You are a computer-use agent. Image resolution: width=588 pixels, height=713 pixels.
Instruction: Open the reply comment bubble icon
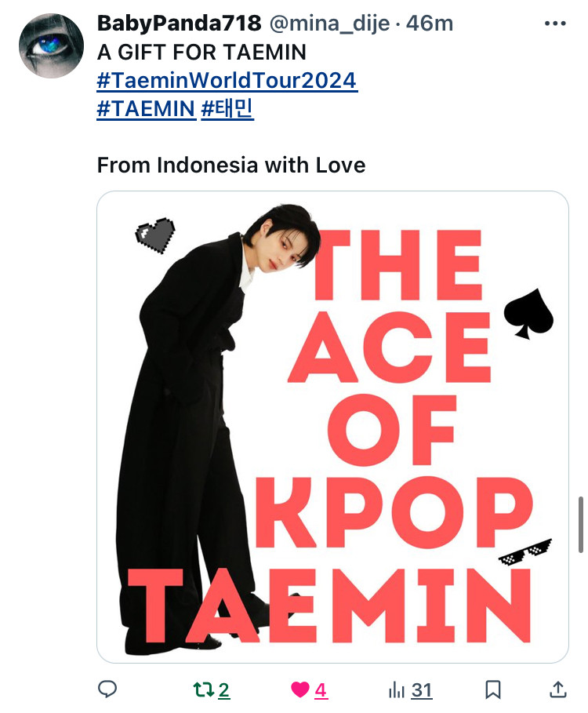pos(107,689)
